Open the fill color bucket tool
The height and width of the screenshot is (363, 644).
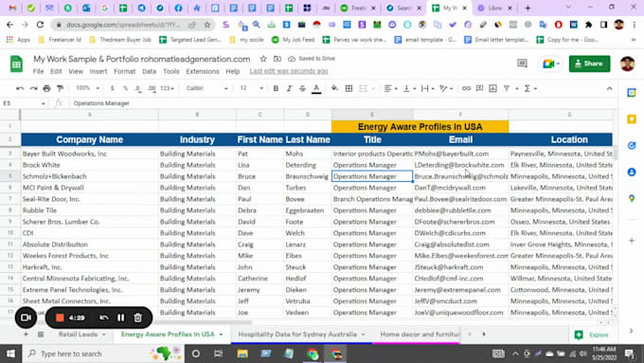(x=334, y=88)
